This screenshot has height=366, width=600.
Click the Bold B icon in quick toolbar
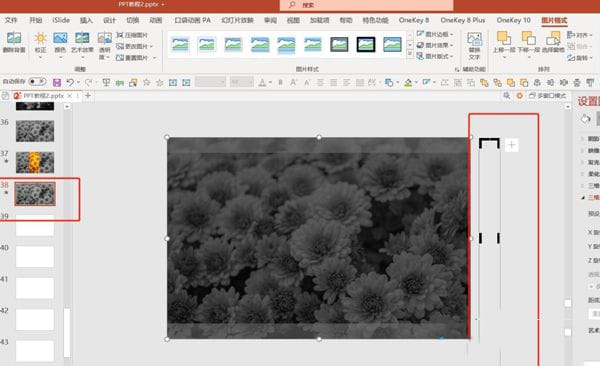point(280,82)
